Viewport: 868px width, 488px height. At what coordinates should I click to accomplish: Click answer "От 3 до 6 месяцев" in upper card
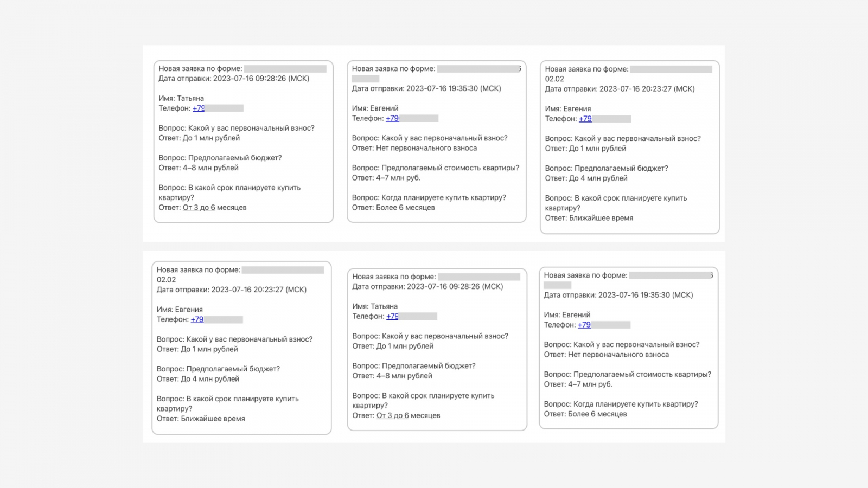tap(214, 208)
